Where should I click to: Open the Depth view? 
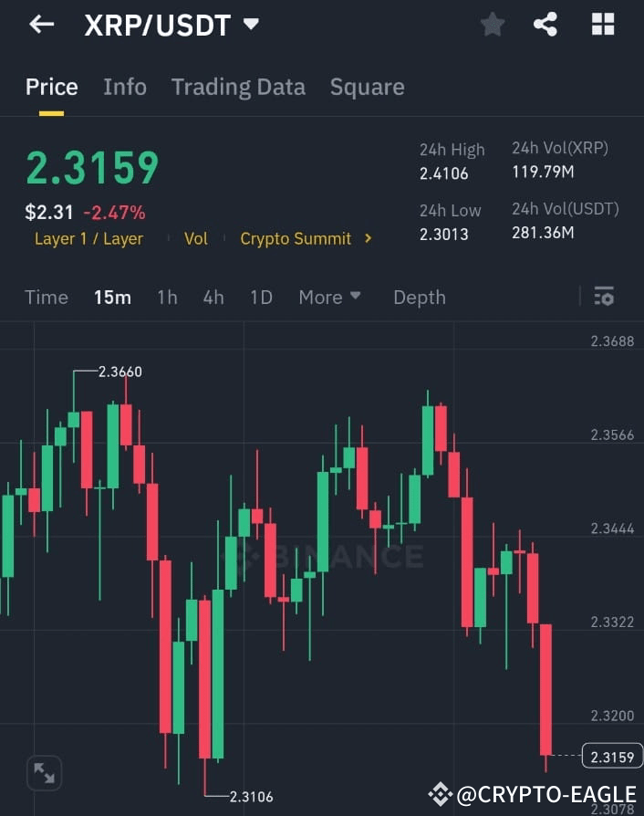tap(419, 297)
